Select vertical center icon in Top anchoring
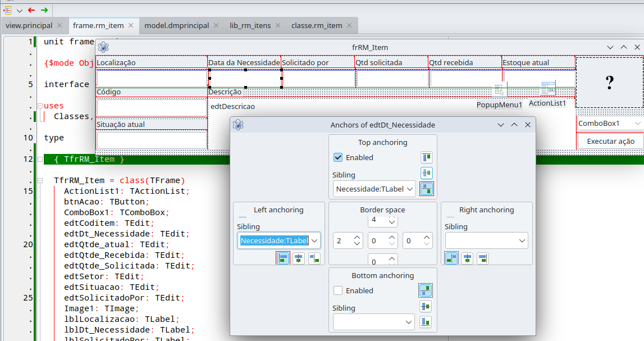Screen dimensions: 644x341 click(x=426, y=172)
